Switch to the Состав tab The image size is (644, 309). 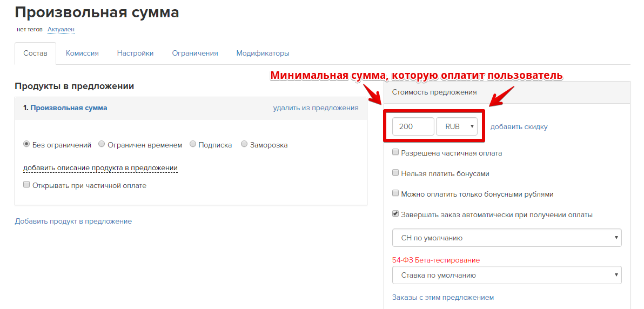35,53
